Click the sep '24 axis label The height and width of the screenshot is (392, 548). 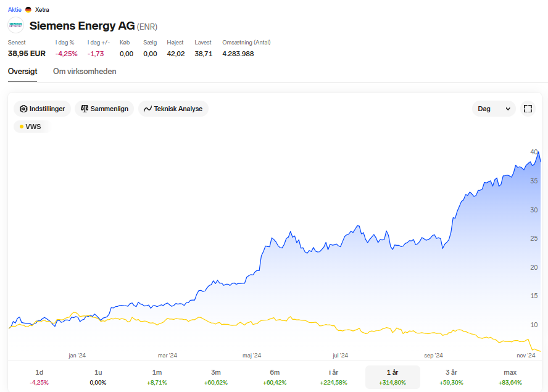coord(433,356)
